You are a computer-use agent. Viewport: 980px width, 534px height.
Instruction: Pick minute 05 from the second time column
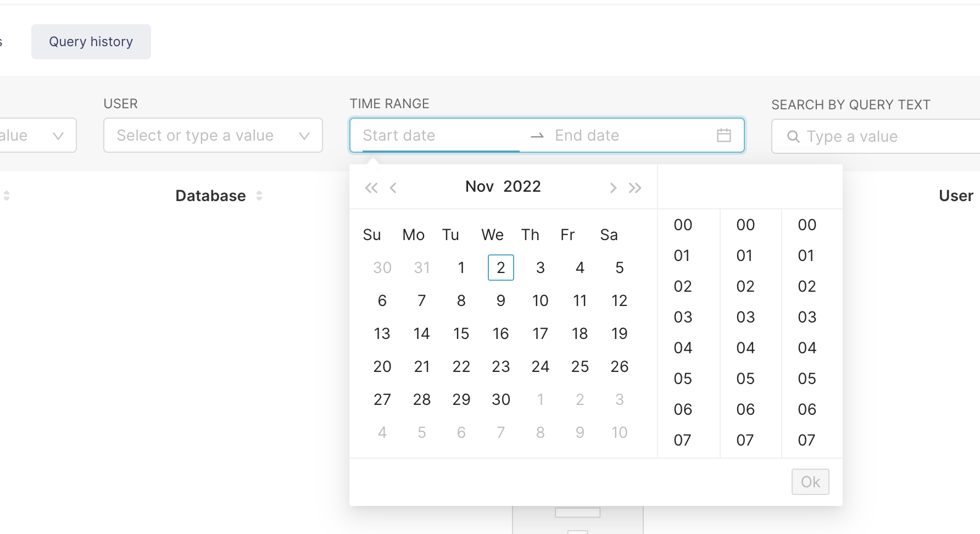pyautogui.click(x=745, y=379)
